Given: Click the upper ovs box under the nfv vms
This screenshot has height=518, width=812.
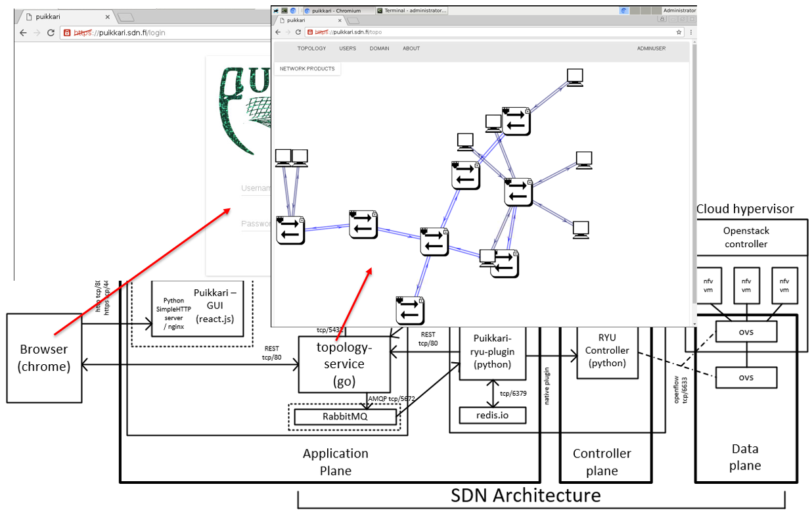Looking at the screenshot, I should pyautogui.click(x=746, y=331).
